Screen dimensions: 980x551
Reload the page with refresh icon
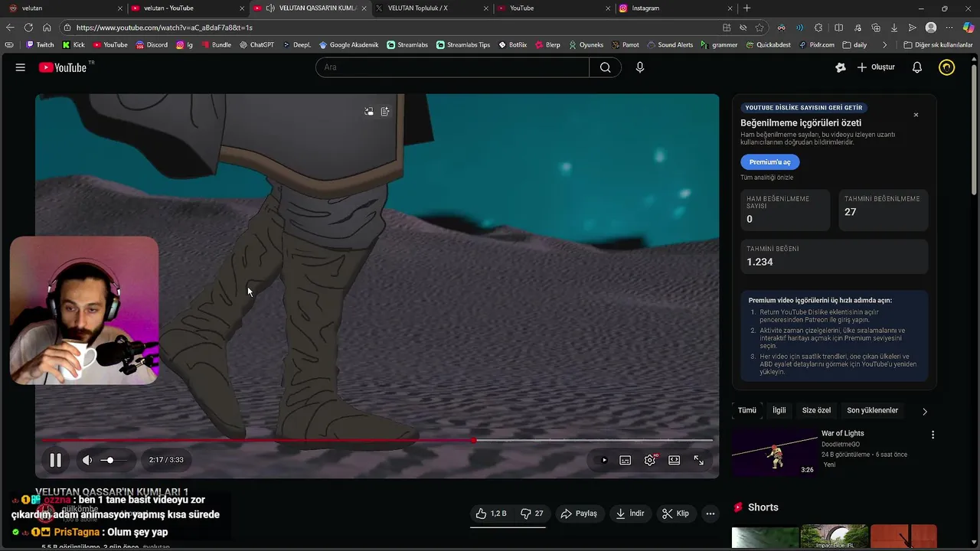[28, 28]
